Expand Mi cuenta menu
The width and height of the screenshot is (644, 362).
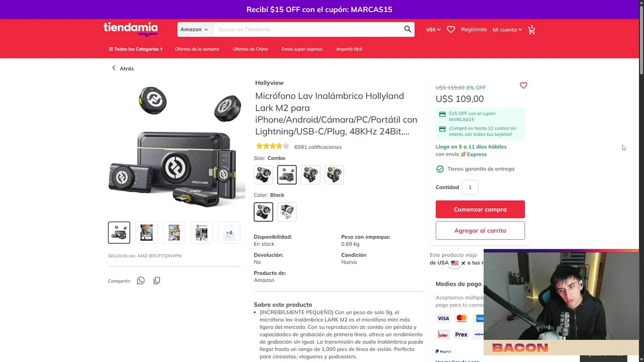(x=507, y=30)
